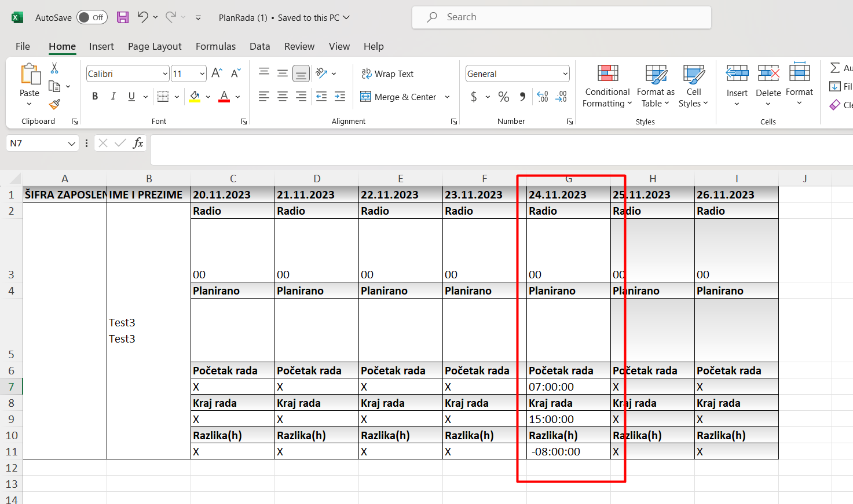Click the Insert Function fx icon
Viewport: 853px width, 504px height.
click(x=138, y=143)
